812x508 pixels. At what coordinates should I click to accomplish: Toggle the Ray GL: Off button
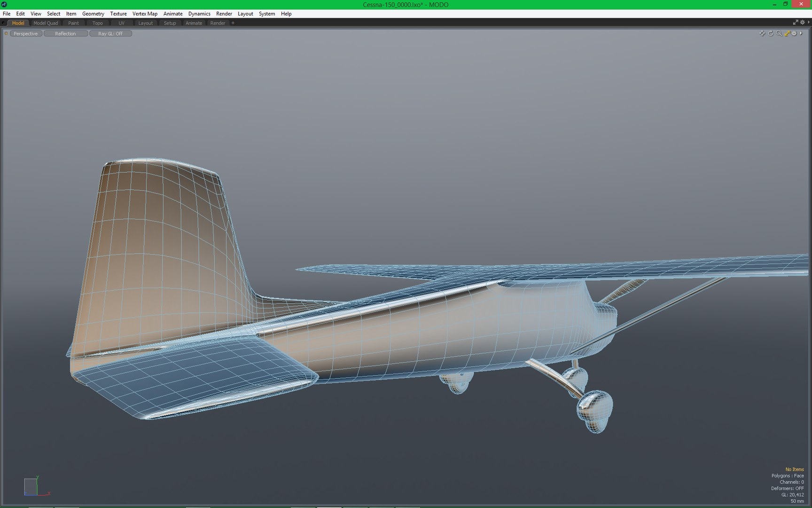[x=110, y=34]
